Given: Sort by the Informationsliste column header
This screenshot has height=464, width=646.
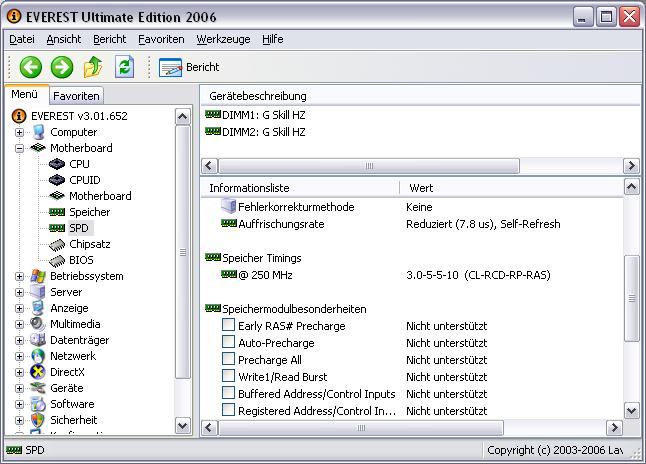Looking at the screenshot, I should tap(300, 188).
